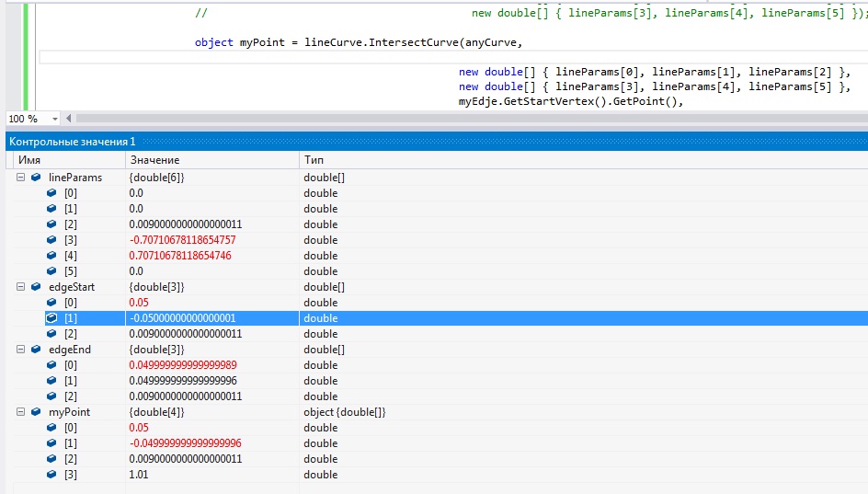Click the lineParams variable cube icon
The height and width of the screenshot is (494, 868).
[36, 178]
